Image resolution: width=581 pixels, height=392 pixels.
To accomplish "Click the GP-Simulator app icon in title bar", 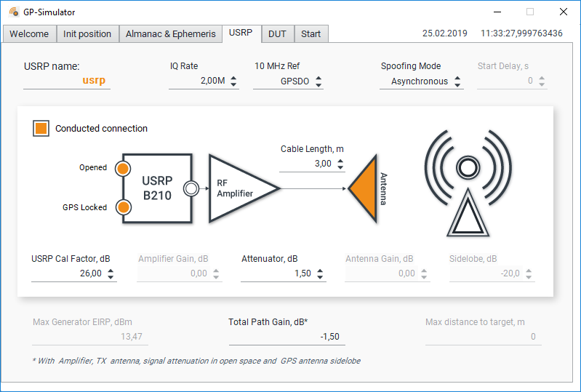I will [14, 12].
